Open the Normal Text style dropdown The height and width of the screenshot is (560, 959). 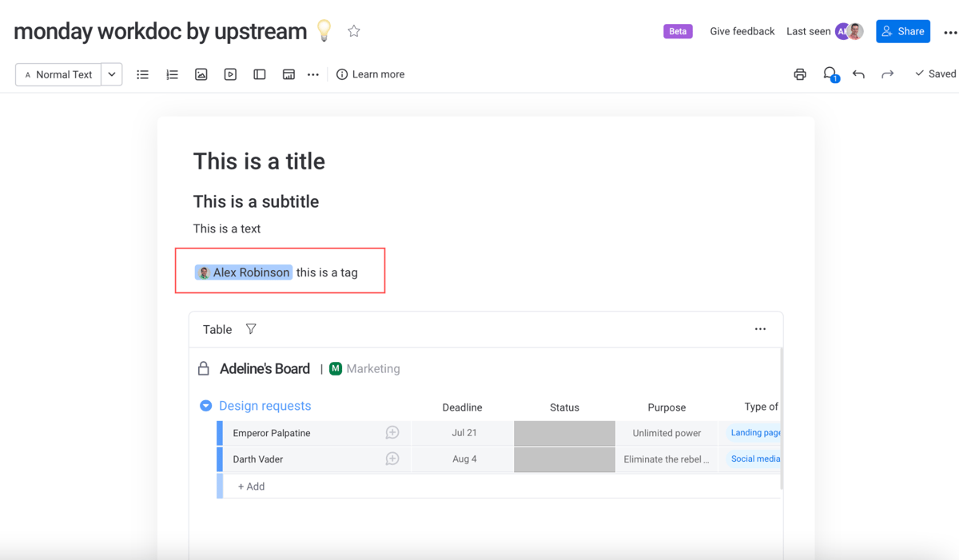click(x=111, y=74)
